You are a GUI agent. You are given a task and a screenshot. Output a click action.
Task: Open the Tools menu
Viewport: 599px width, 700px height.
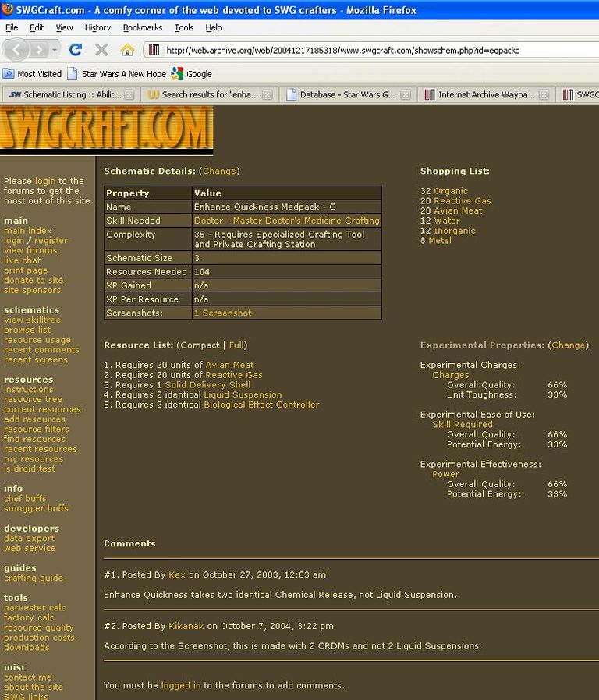point(184,27)
